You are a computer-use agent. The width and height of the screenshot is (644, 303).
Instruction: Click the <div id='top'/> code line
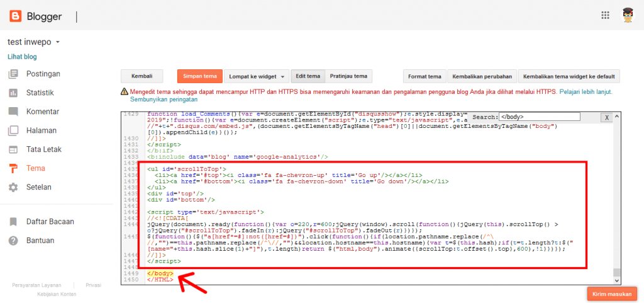[176, 193]
